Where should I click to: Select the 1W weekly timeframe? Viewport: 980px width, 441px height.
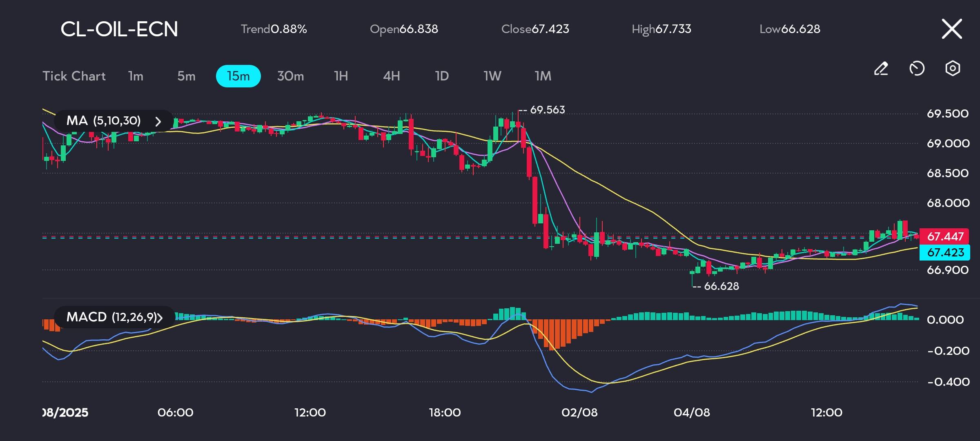[492, 76]
